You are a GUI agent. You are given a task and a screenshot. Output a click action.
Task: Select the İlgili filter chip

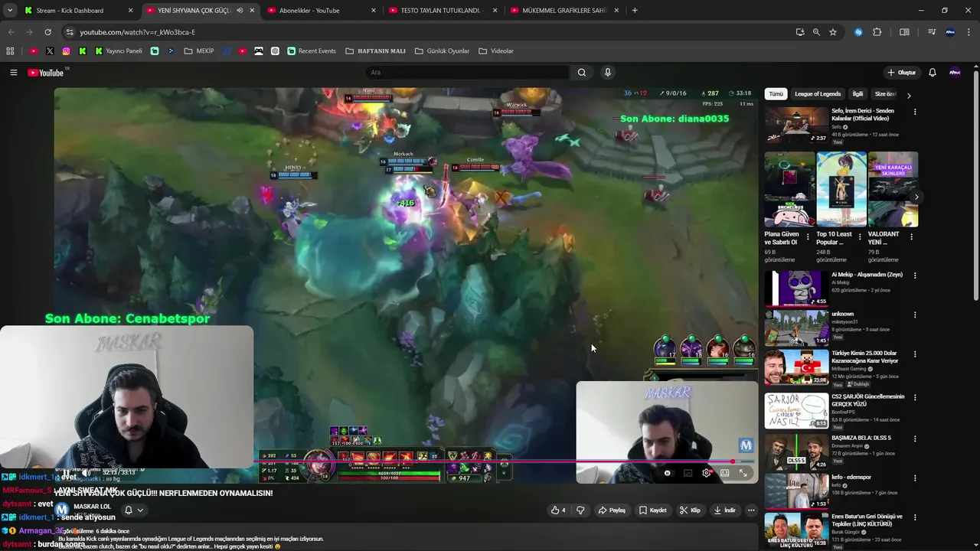point(857,94)
